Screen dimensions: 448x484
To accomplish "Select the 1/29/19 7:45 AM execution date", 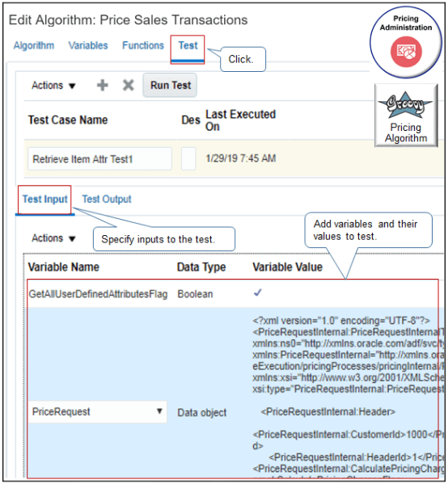I will click(241, 158).
